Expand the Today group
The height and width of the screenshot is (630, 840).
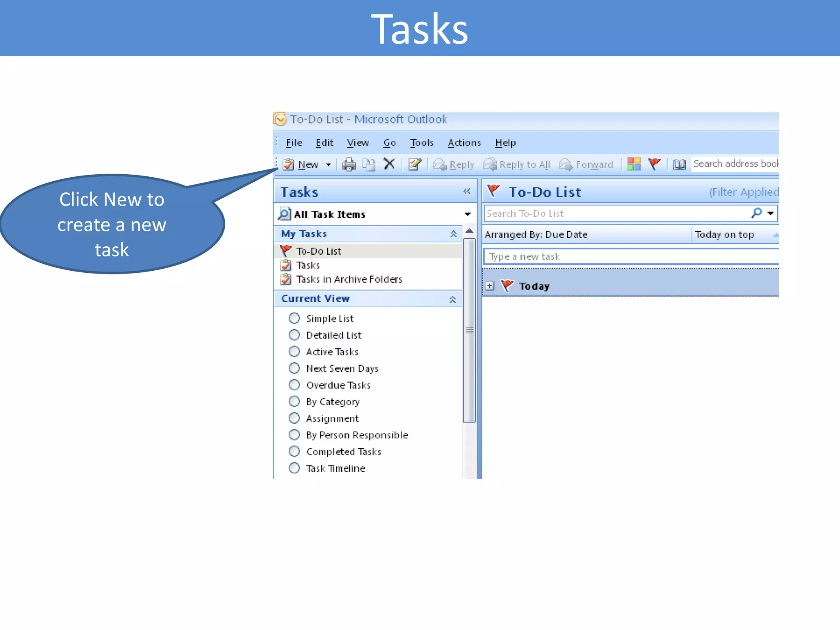[490, 286]
